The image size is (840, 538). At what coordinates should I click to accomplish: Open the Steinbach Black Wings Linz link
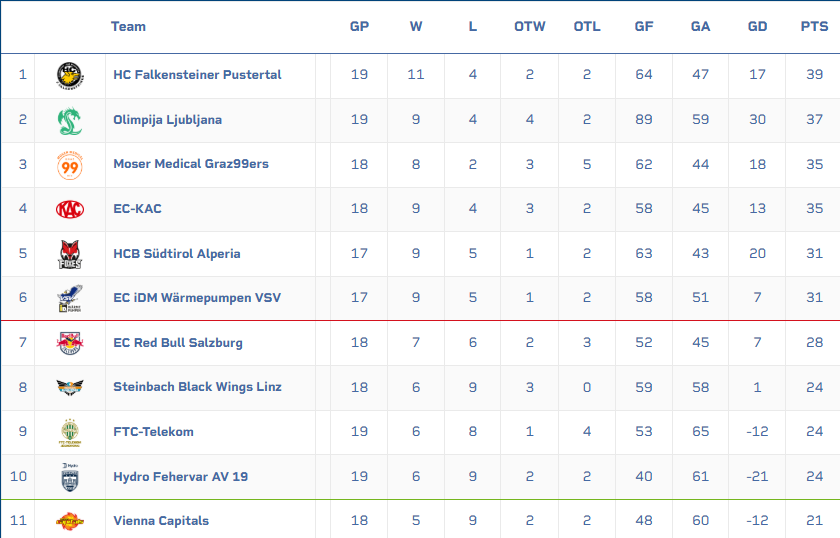tap(197, 387)
